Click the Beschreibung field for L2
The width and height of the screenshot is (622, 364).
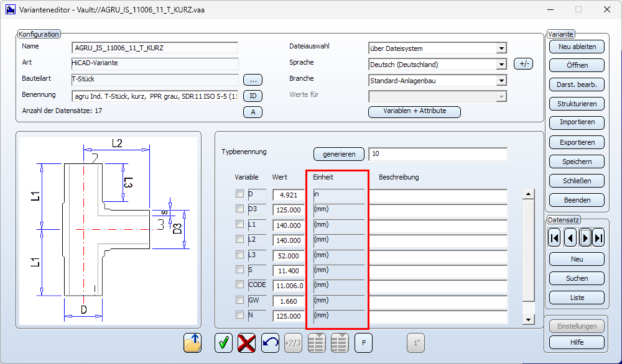(439, 240)
